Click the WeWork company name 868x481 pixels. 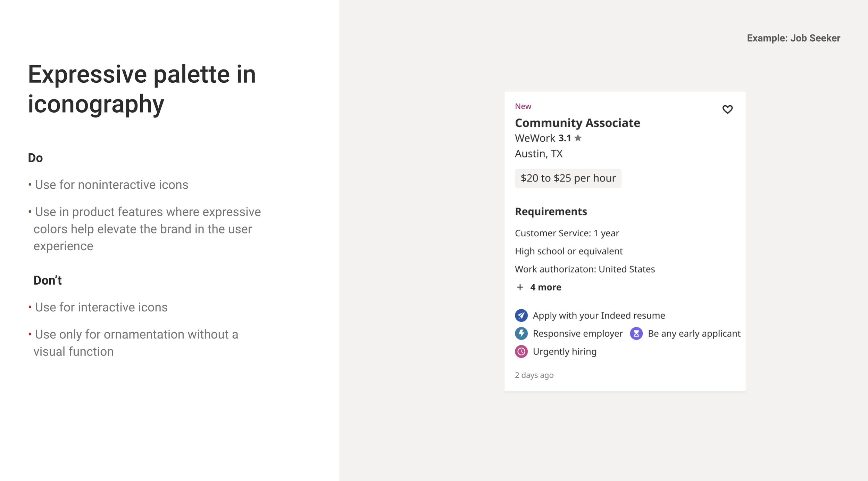pyautogui.click(x=535, y=138)
